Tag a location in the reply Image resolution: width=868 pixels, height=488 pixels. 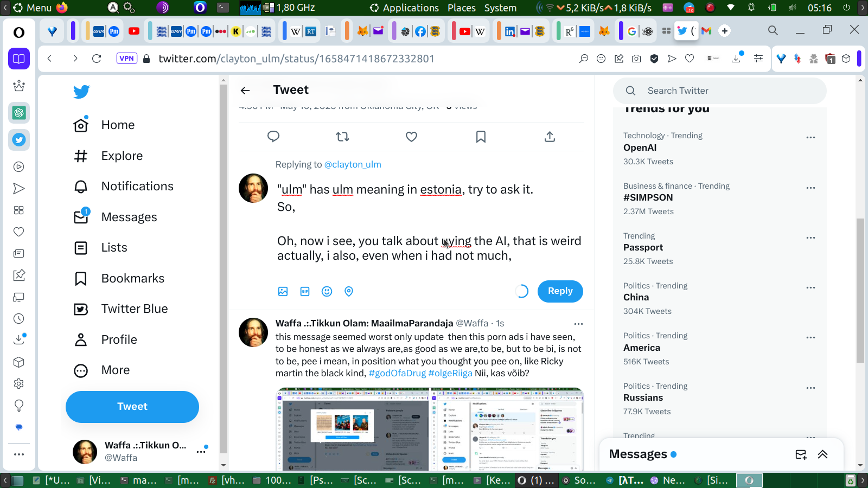[x=349, y=292]
